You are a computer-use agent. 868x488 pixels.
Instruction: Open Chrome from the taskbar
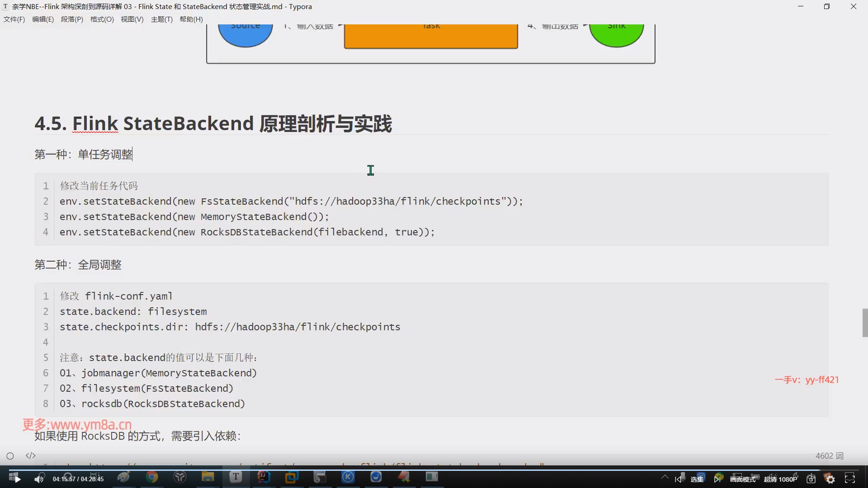click(x=152, y=477)
